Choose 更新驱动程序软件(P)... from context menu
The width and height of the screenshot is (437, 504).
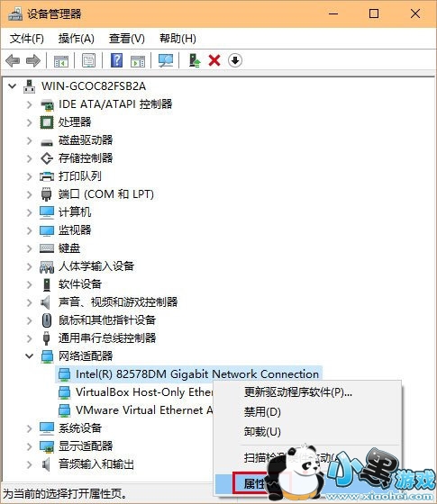(x=298, y=392)
